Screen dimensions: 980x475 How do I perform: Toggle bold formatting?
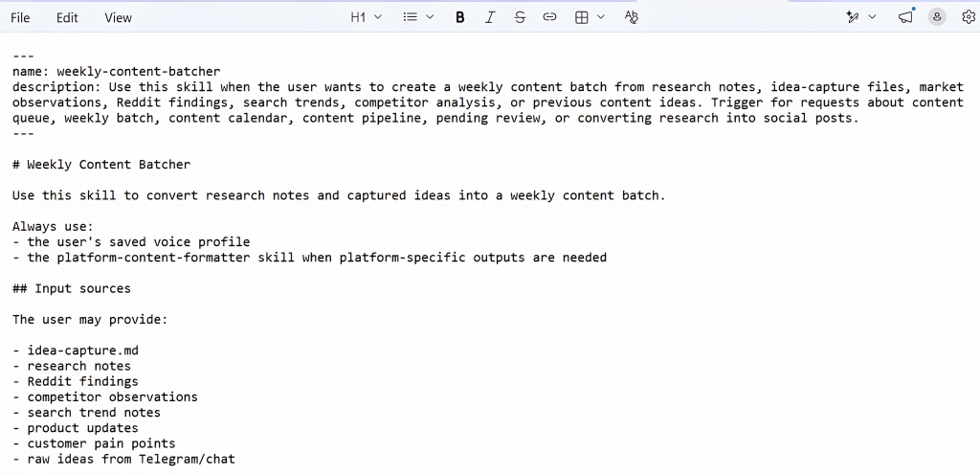coord(460,17)
